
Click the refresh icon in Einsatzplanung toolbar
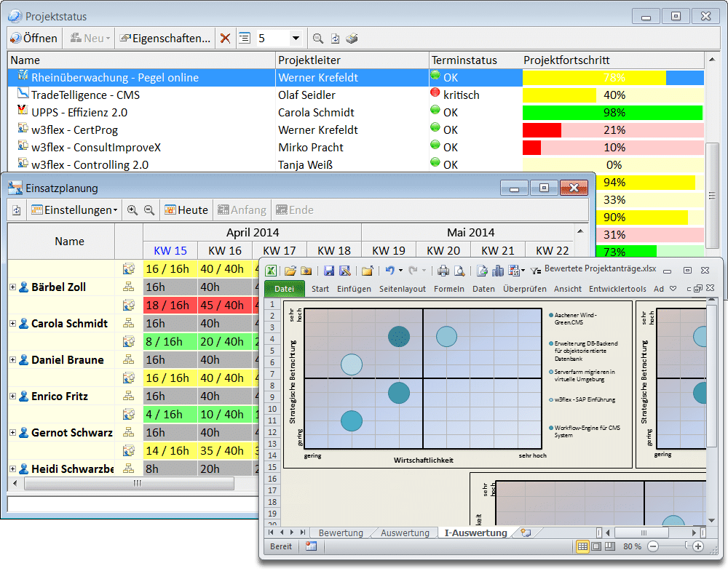click(x=16, y=210)
